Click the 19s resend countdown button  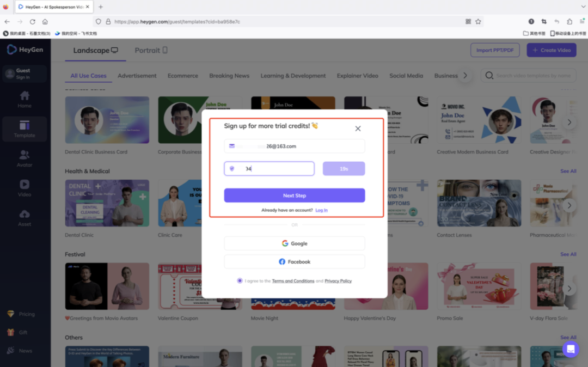coord(344,169)
